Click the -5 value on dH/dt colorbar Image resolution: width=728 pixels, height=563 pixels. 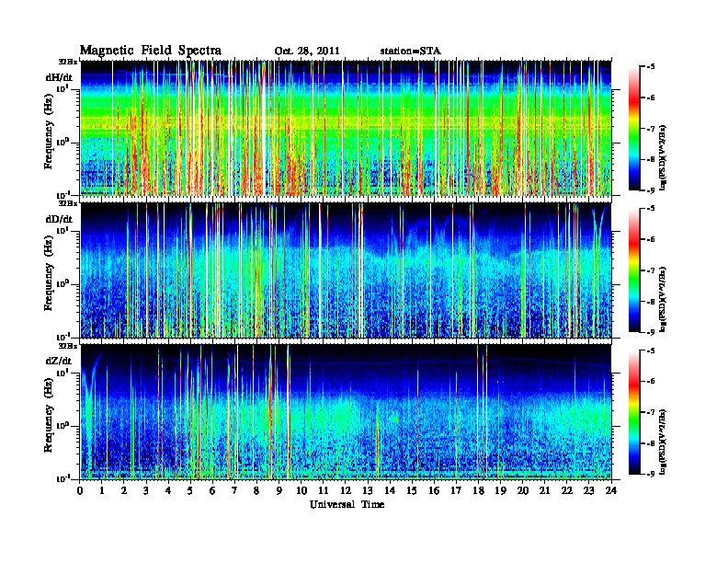(x=651, y=66)
